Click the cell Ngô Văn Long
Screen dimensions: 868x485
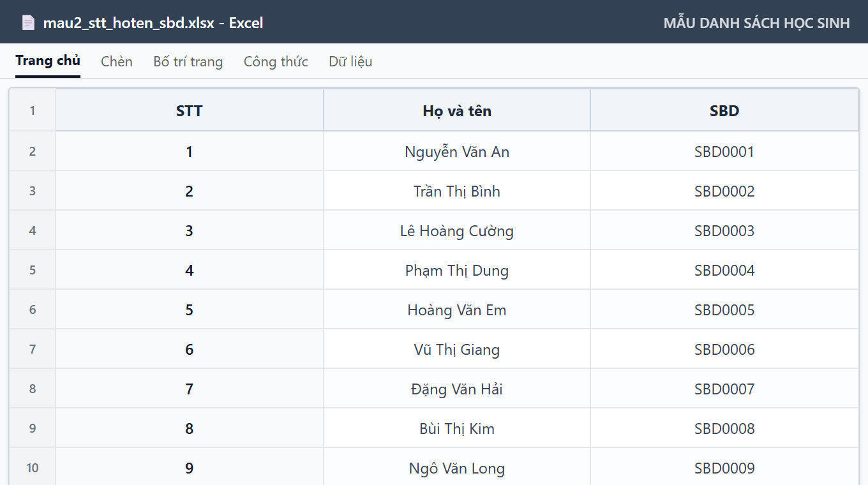click(x=457, y=468)
